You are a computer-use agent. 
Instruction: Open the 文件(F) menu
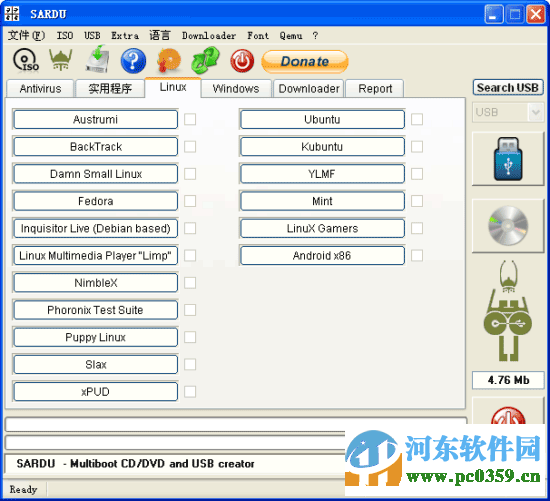tap(26, 35)
